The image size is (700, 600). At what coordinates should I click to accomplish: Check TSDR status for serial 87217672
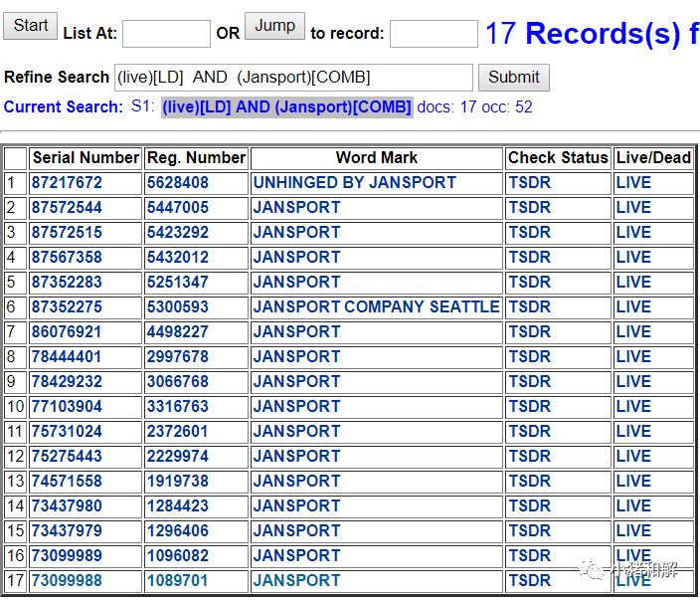pyautogui.click(x=530, y=183)
